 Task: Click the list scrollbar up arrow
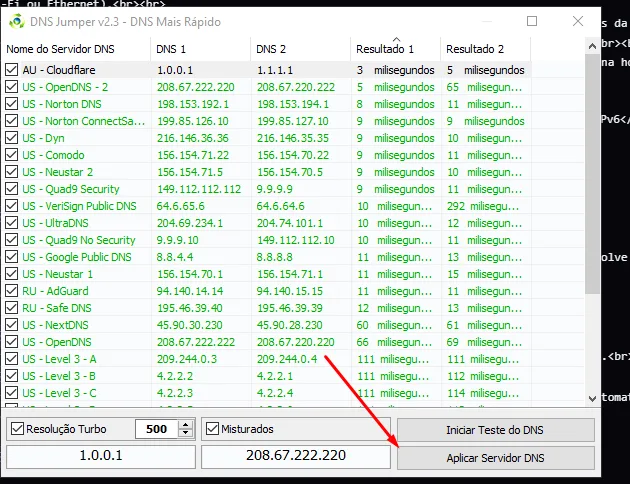[592, 46]
